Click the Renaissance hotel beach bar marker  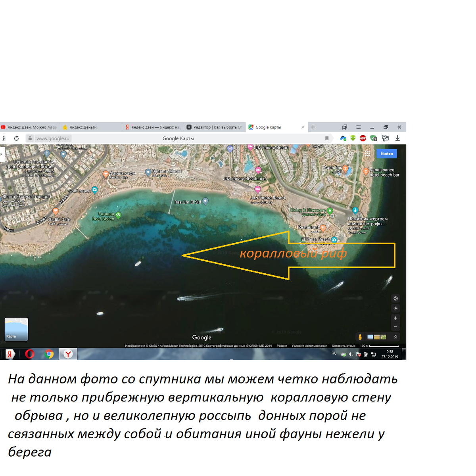(x=366, y=171)
